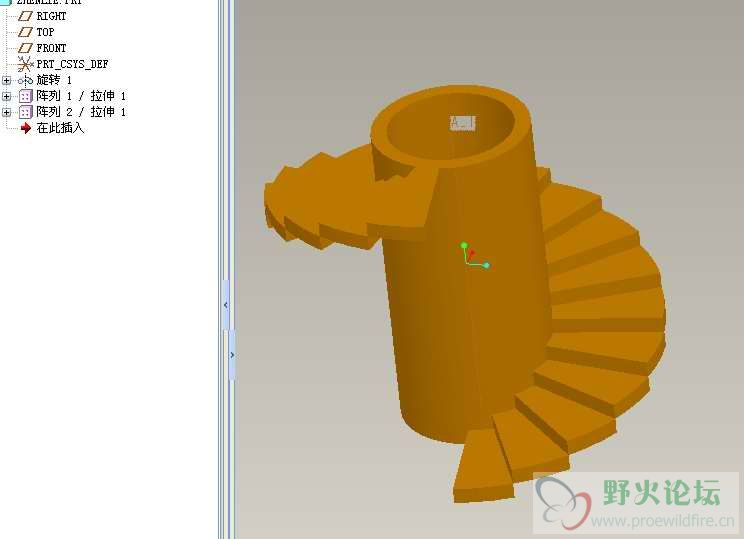Image resolution: width=744 pixels, height=539 pixels.
Task: Click the PRT_CSYS_DEF coordinate system icon
Action: 25,64
